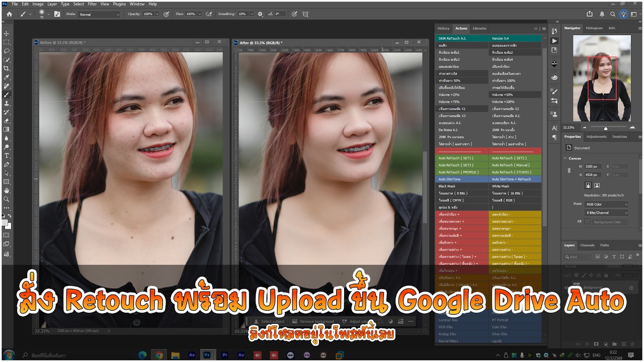The width and height of the screenshot is (644, 362).
Task: Expand hidden tabs in Actions panel
Action: [x=536, y=29]
